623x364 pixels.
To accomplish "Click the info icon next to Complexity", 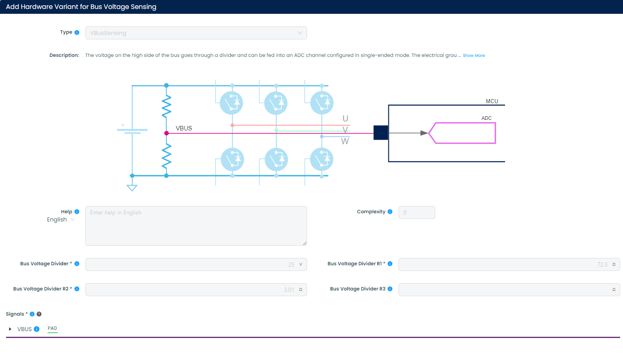I will click(x=390, y=211).
